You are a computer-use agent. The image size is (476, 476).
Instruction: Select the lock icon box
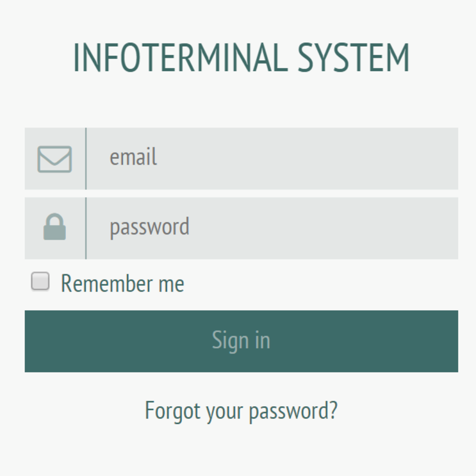click(x=55, y=228)
